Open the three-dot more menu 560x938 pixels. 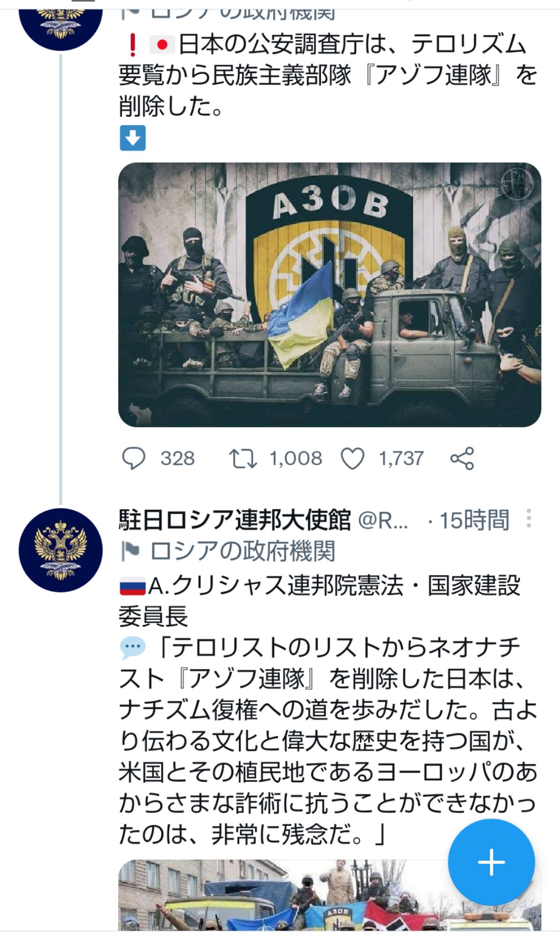pos(529,519)
